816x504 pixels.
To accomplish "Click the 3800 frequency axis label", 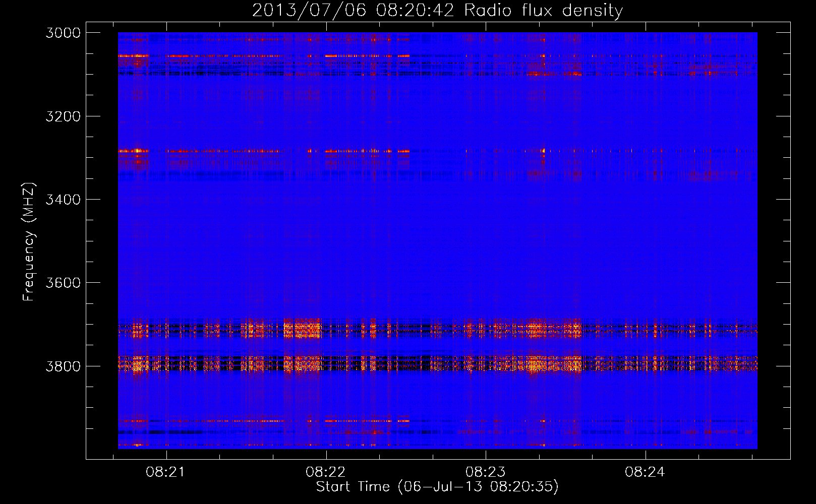I will click(63, 366).
